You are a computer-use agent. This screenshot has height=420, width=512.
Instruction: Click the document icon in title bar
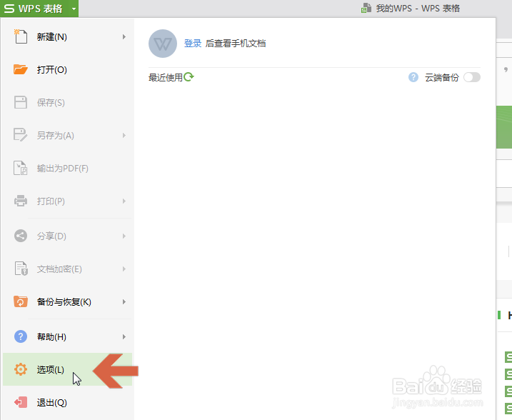point(366,8)
